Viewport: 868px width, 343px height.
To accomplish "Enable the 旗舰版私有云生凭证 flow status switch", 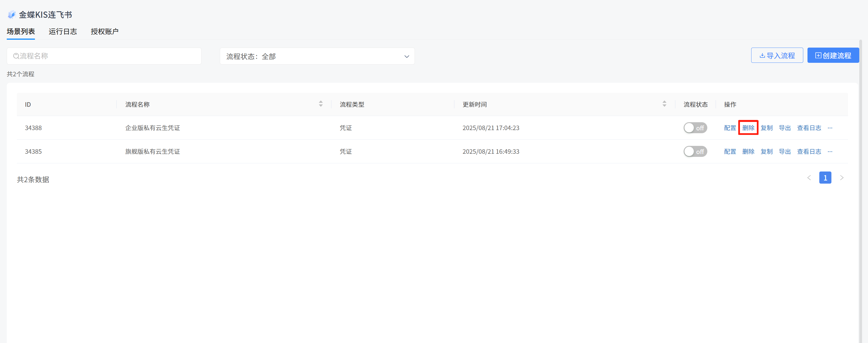I will point(695,152).
